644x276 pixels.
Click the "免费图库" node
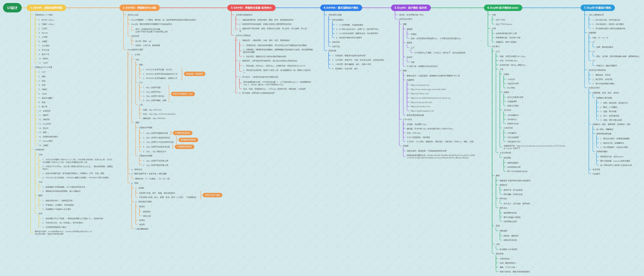tap(410, 80)
